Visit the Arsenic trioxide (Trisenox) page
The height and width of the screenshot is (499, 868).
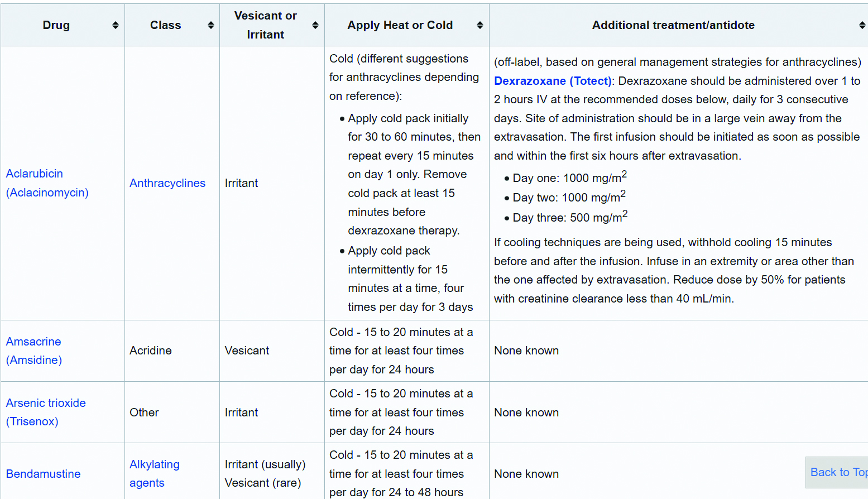(46, 412)
